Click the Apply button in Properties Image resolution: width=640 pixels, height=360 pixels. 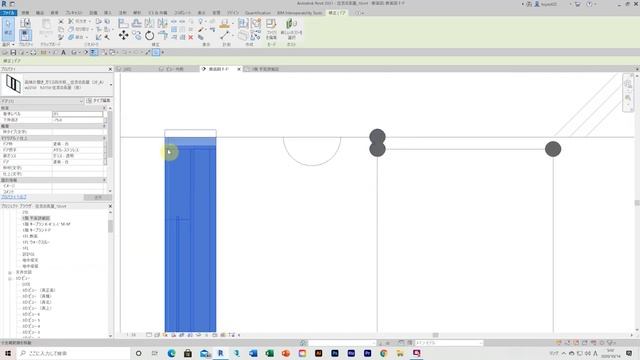98,197
